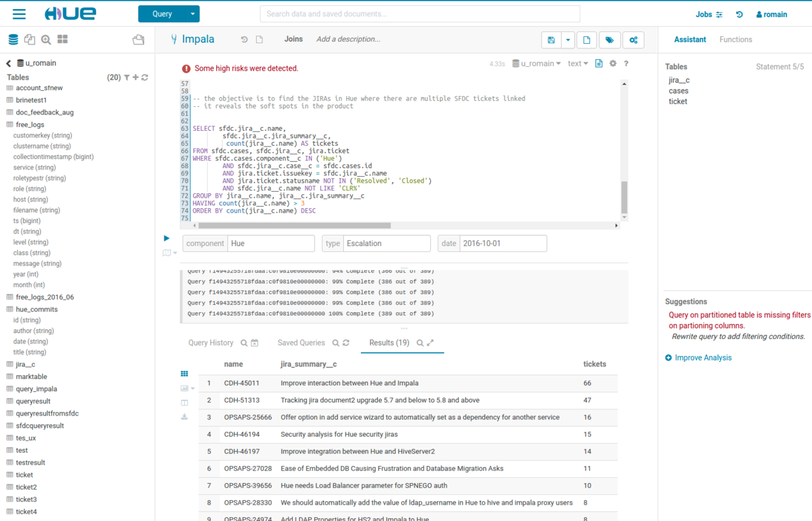
Task: Switch to the Functions tab
Action: pos(735,39)
